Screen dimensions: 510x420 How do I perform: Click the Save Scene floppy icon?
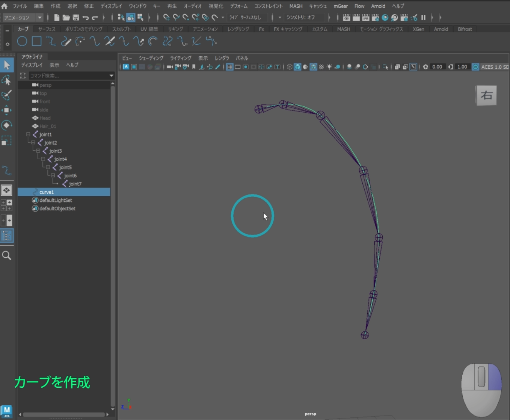click(x=75, y=18)
